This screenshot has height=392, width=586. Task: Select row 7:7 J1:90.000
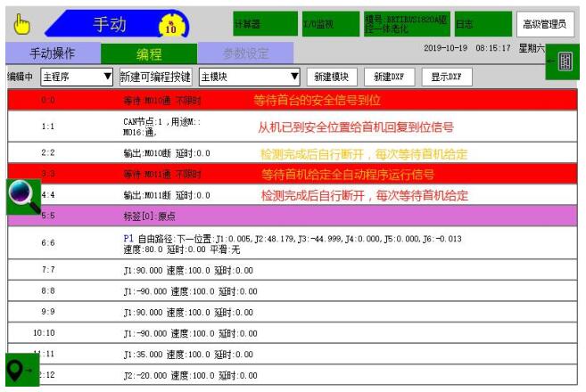293,270
